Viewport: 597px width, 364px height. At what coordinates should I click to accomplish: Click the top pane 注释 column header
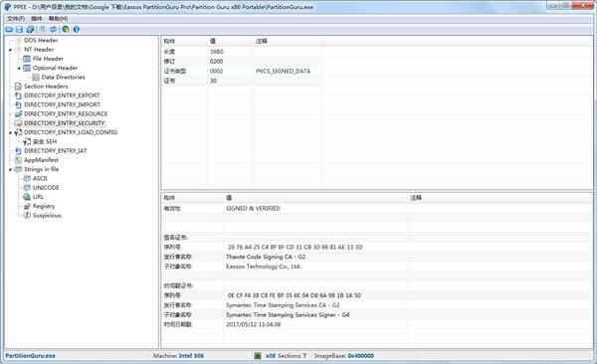pos(288,41)
